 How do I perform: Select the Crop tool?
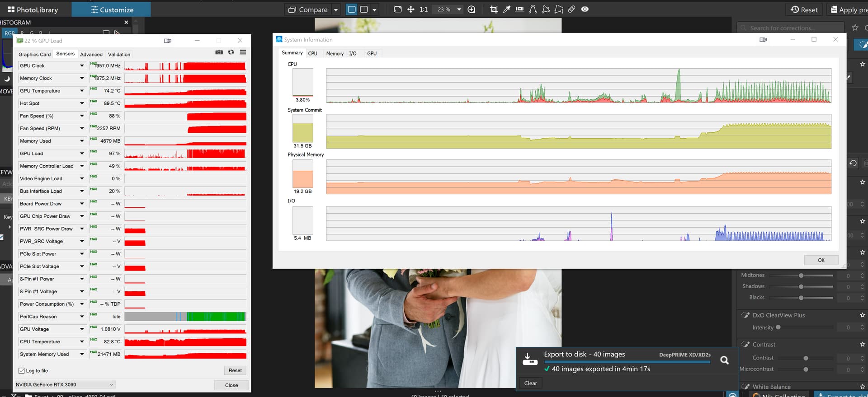pyautogui.click(x=494, y=9)
